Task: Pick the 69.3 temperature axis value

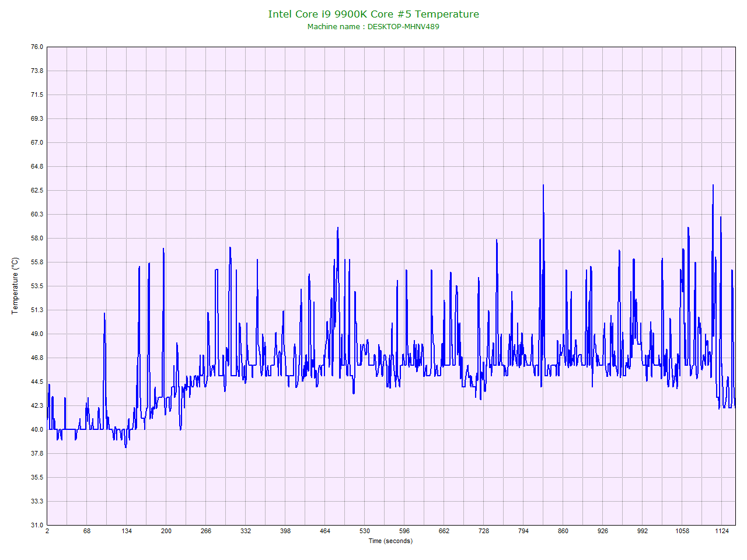Action: tap(37, 118)
